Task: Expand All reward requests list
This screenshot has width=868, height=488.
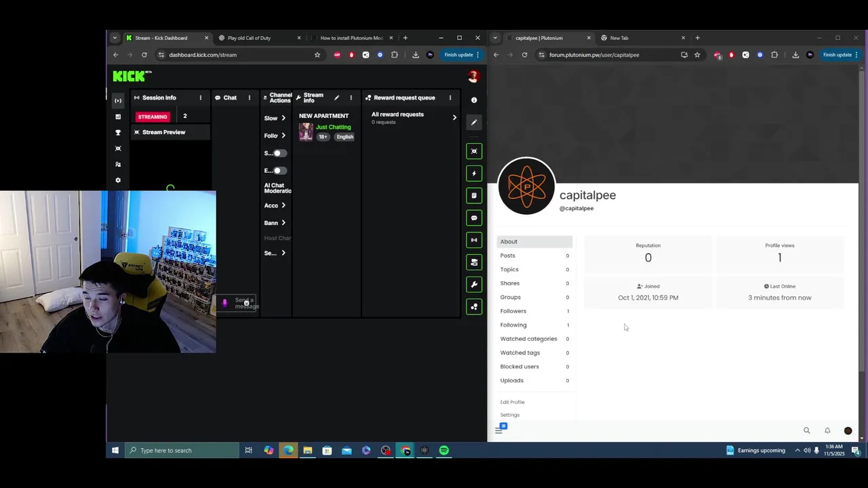Action: click(x=454, y=117)
